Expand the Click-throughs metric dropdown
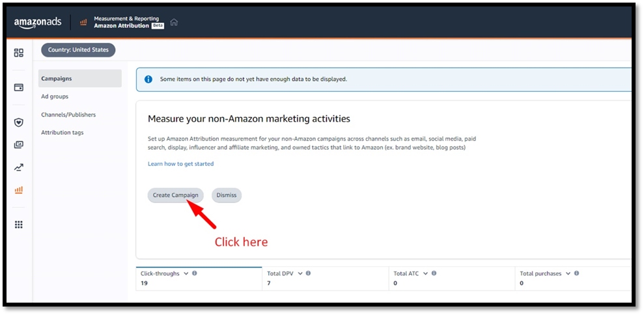Viewport: 644px width, 315px height. tap(186, 273)
